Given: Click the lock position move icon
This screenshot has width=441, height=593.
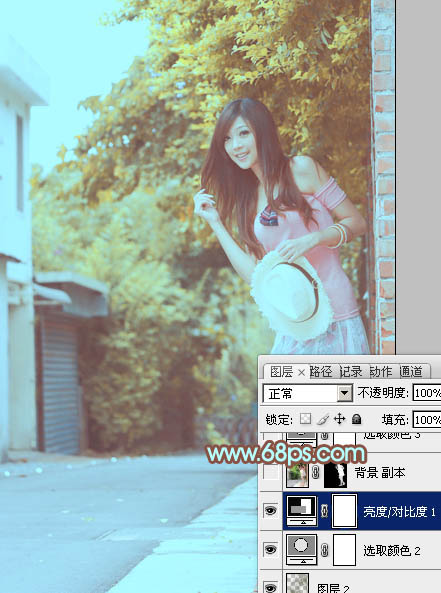Looking at the screenshot, I should point(340,419).
